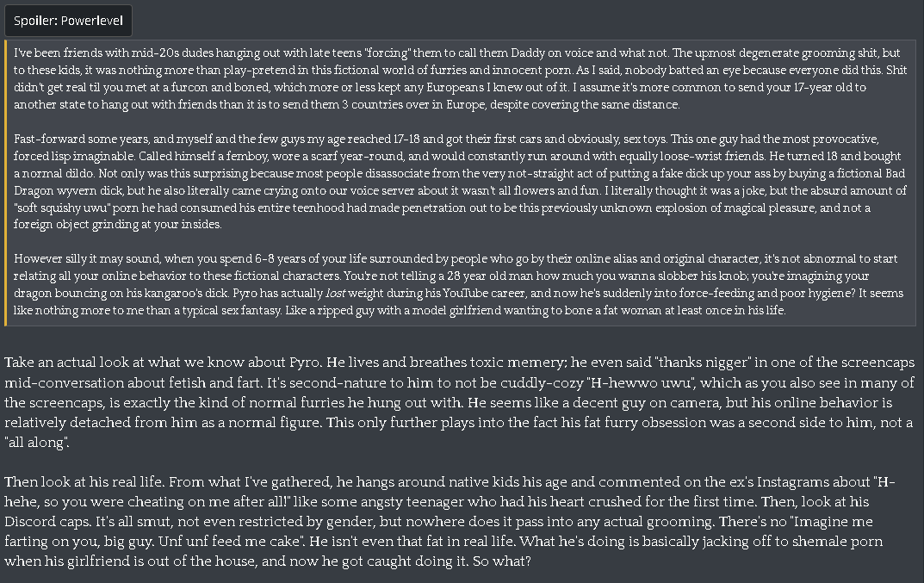Image resolution: width=924 pixels, height=583 pixels.
Task: Click the yellow left border of the spoiler box
Action: (5, 183)
